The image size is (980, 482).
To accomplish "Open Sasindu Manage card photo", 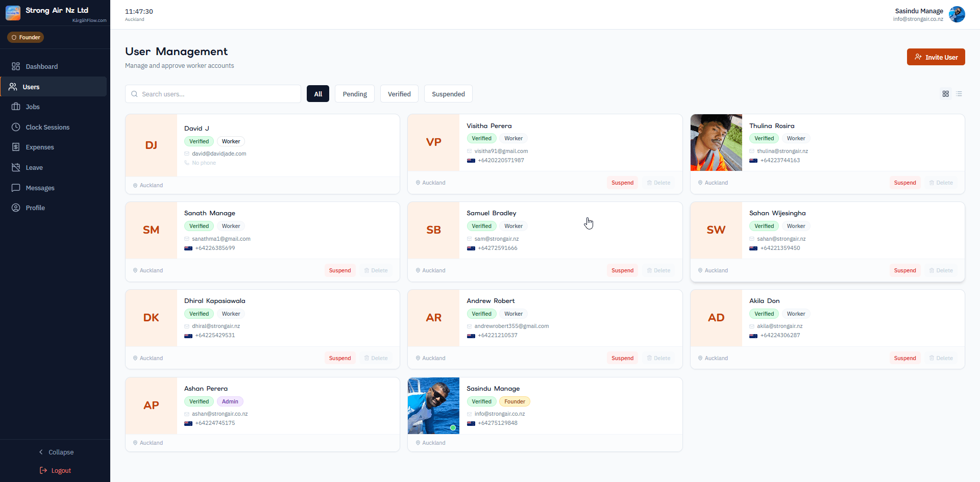I will coord(433,405).
